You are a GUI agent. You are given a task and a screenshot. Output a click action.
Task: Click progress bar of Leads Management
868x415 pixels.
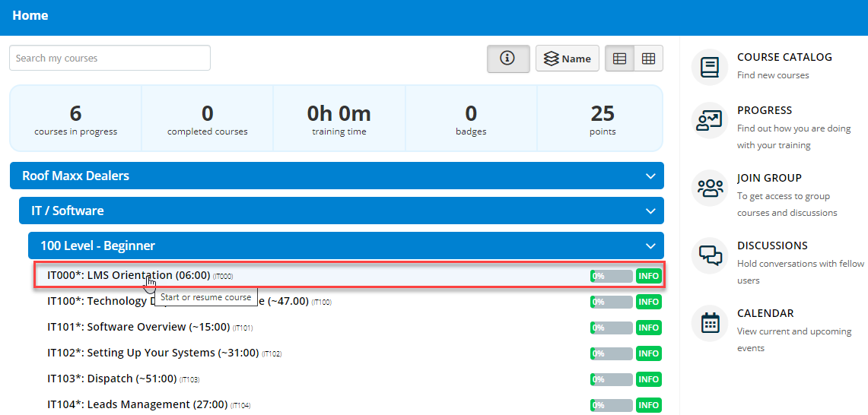click(x=611, y=406)
